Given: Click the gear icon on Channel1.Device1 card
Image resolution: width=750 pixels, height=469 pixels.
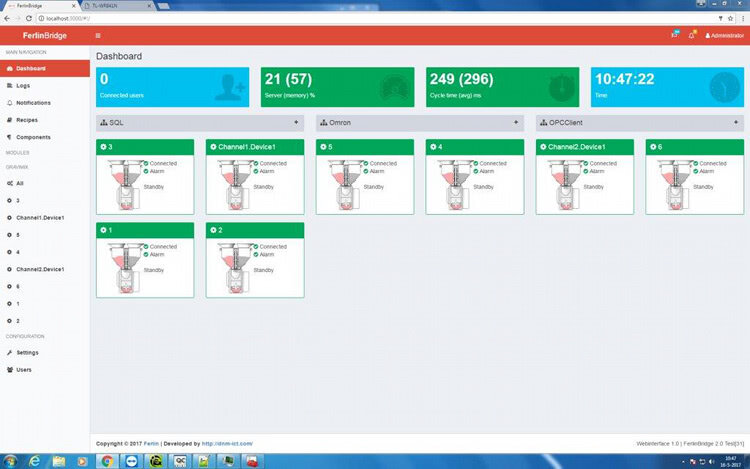Looking at the screenshot, I should 213,147.
